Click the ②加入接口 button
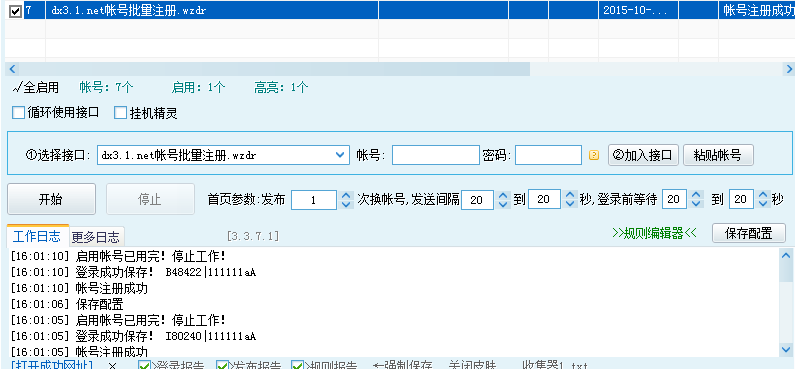 [643, 155]
